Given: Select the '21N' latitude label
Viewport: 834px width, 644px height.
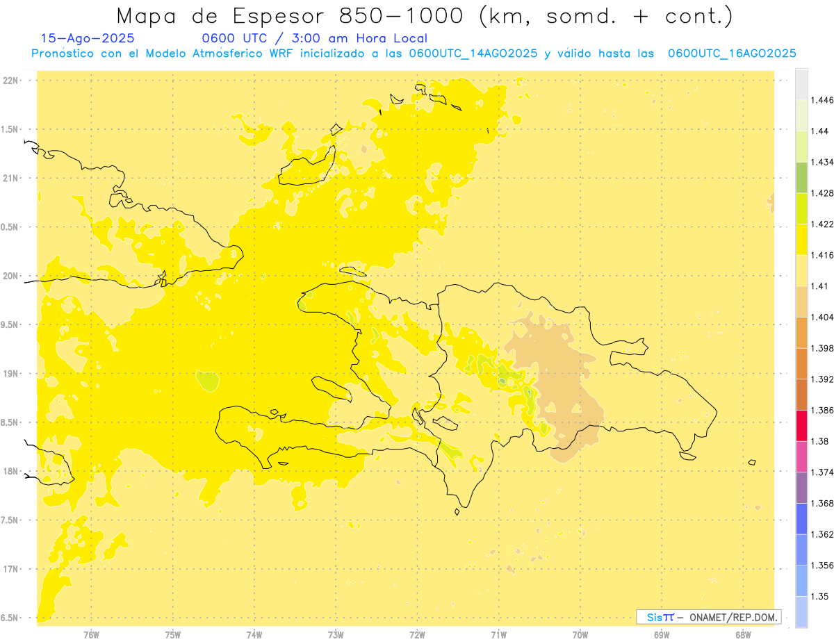Looking at the screenshot, I should pos(12,179).
